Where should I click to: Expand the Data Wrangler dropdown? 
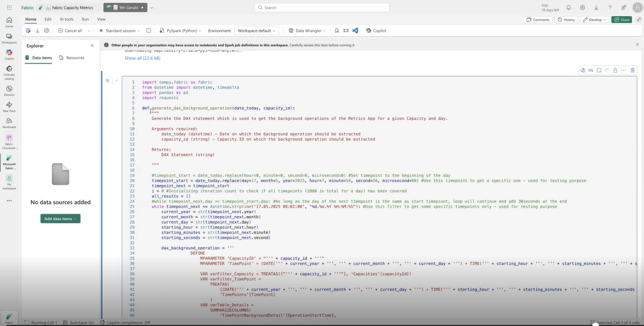[x=306, y=31]
